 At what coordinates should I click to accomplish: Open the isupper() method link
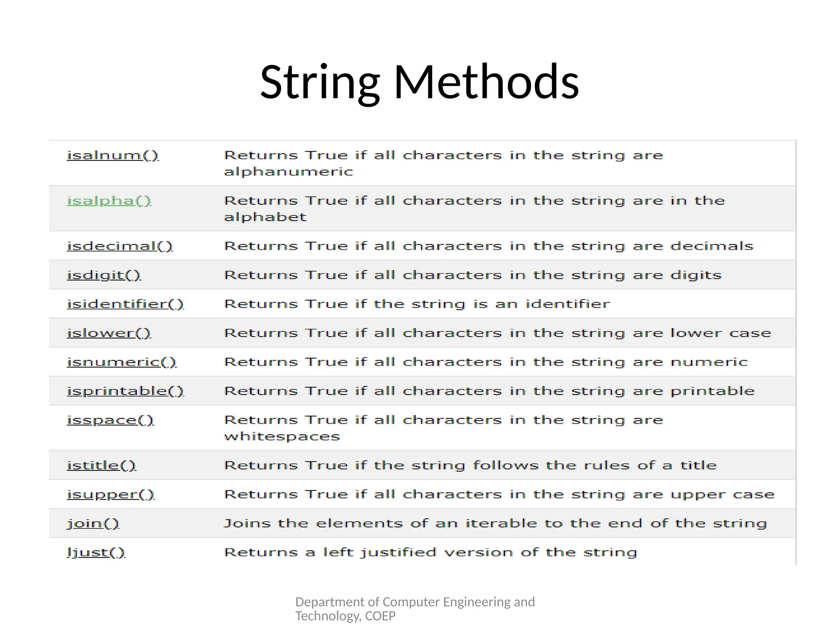111,495
